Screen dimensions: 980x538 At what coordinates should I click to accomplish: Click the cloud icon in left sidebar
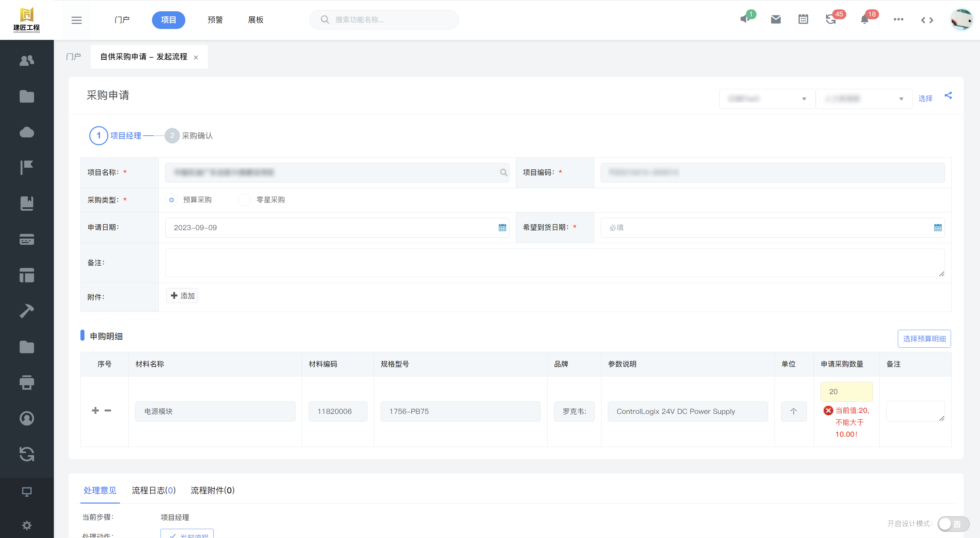tap(27, 133)
